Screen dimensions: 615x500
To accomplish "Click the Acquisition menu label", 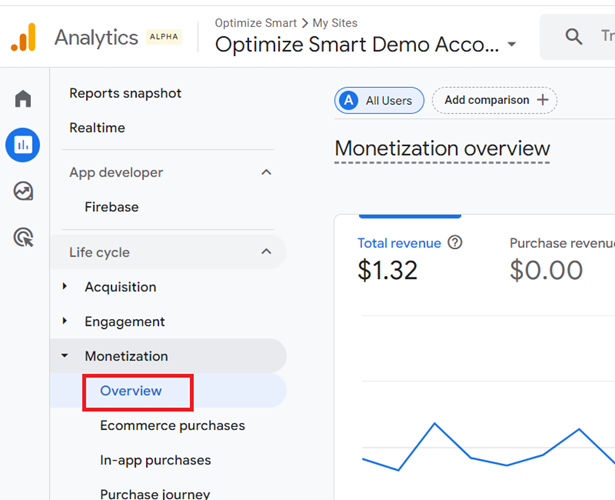I will pos(121,287).
